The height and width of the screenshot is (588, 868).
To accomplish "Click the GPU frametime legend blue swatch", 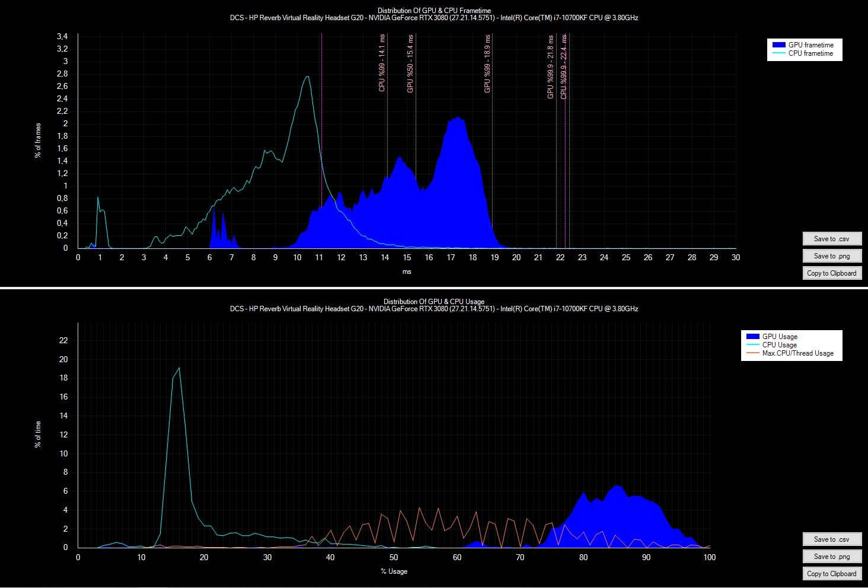I will click(x=778, y=45).
